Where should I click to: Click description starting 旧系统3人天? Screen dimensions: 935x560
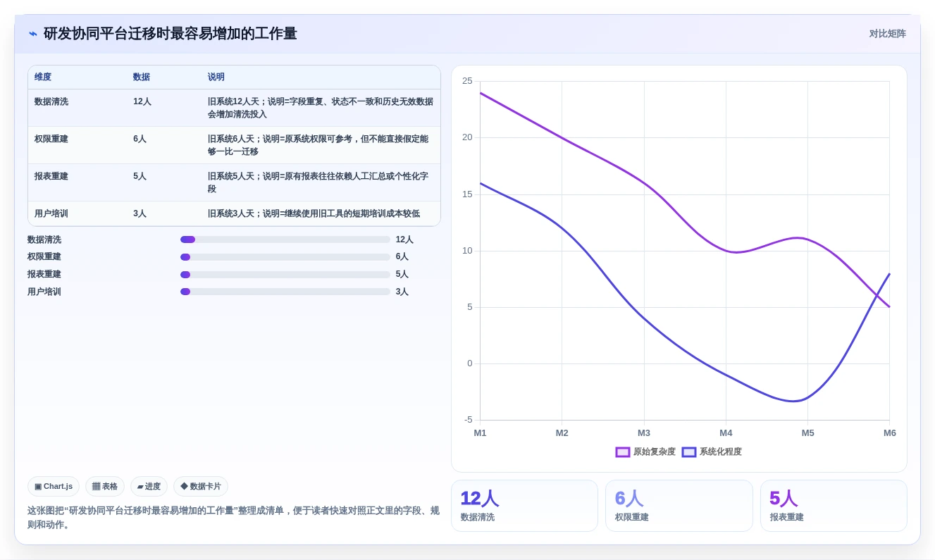click(314, 213)
